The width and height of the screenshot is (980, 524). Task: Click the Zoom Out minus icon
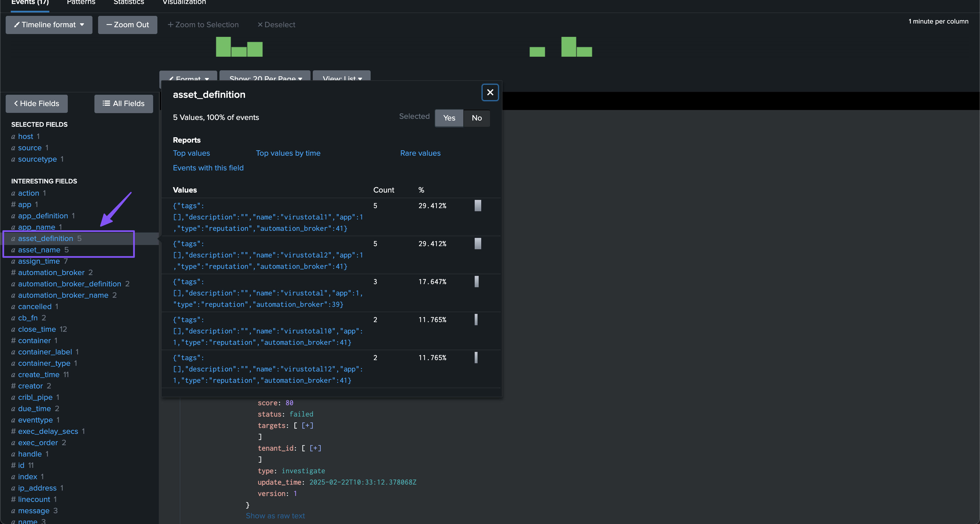109,25
